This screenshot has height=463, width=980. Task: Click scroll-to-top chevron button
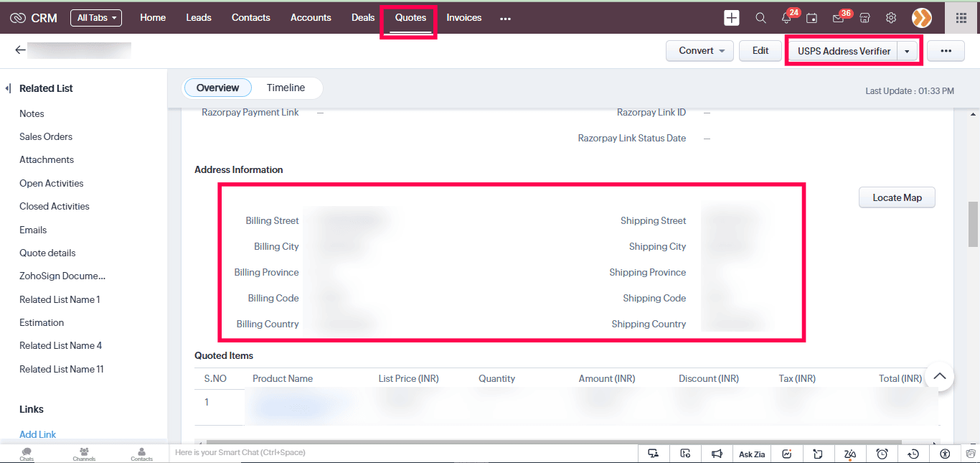click(x=940, y=375)
